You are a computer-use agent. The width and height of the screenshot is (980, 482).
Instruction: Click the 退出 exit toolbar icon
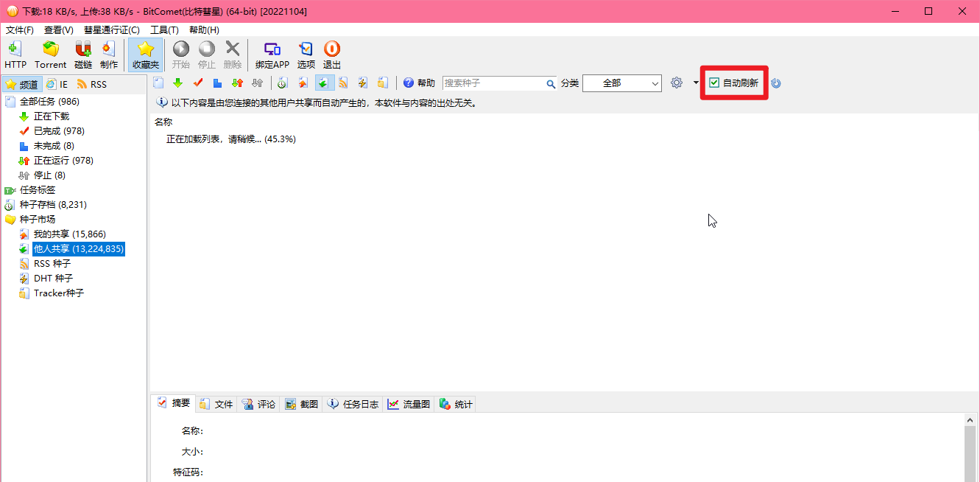point(332,55)
